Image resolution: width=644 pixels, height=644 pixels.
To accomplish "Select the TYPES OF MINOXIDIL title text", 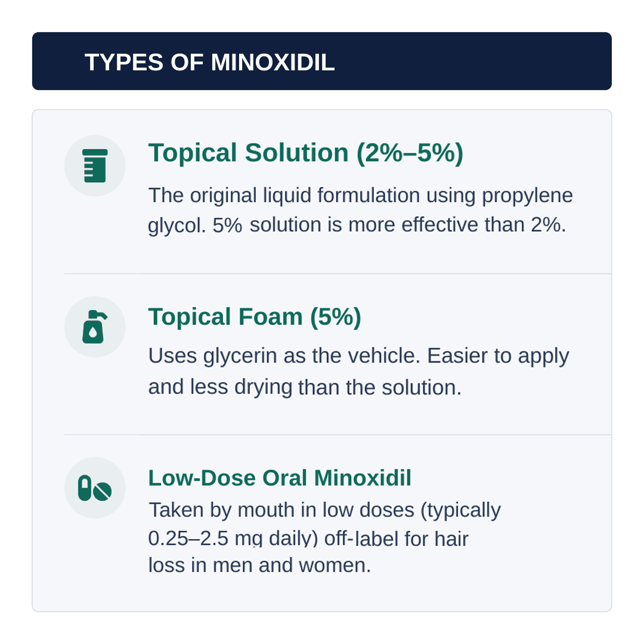I will click(209, 62).
